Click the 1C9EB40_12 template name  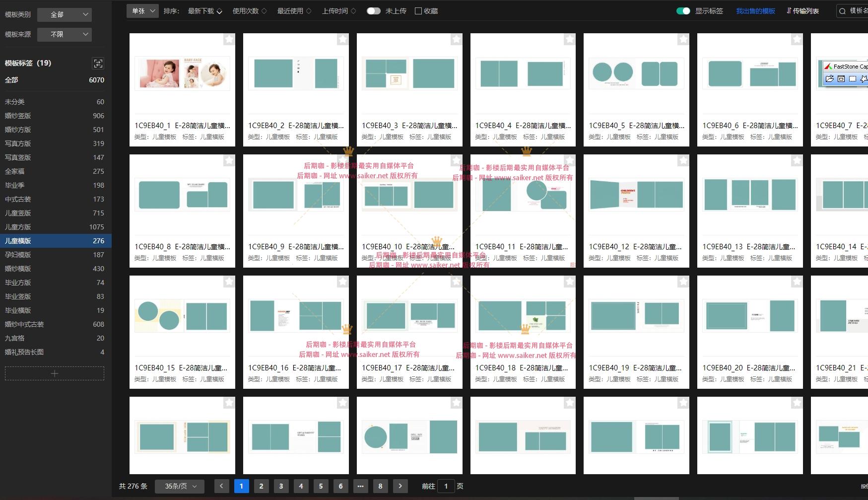point(635,247)
